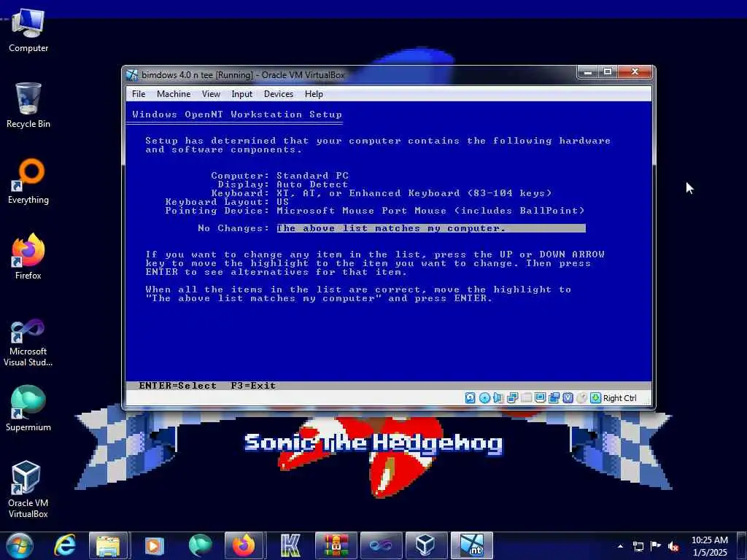Launch Internet Explorer from the taskbar
The image size is (747, 560).
click(64, 545)
